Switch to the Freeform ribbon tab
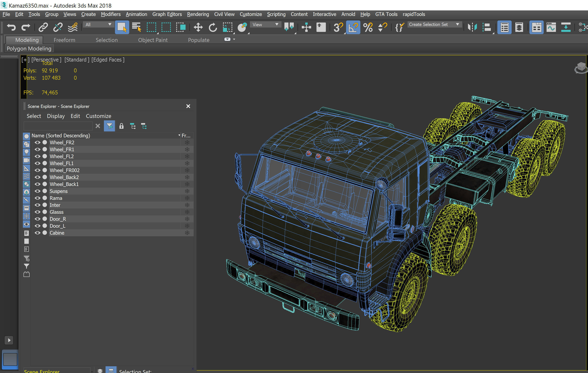Image resolution: width=588 pixels, height=373 pixels. click(x=64, y=40)
